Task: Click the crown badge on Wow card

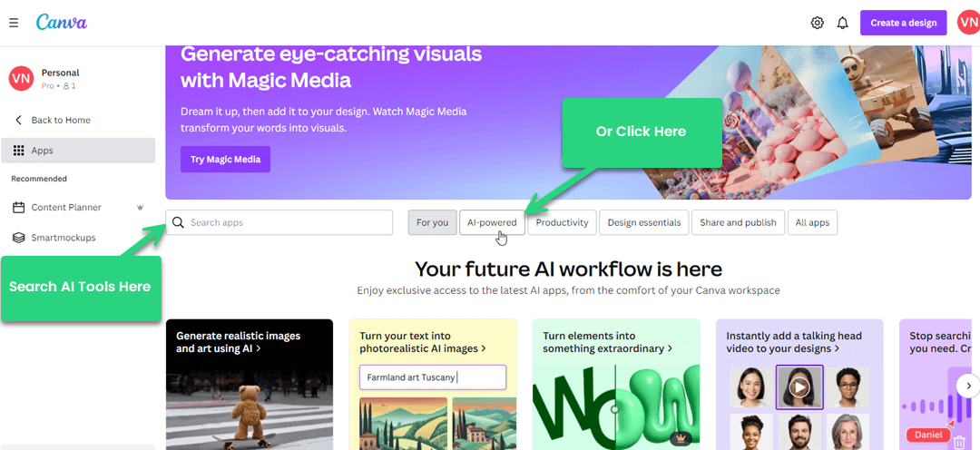Action: (x=680, y=438)
